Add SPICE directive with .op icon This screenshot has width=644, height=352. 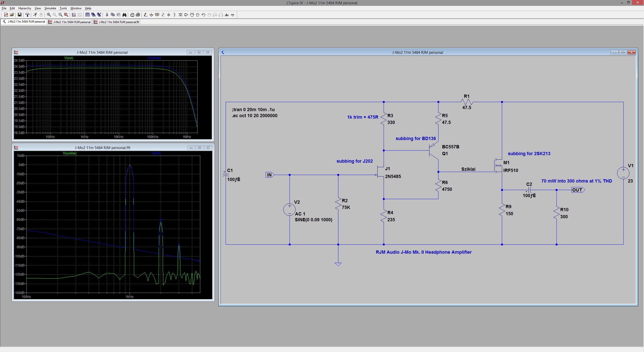tap(232, 15)
